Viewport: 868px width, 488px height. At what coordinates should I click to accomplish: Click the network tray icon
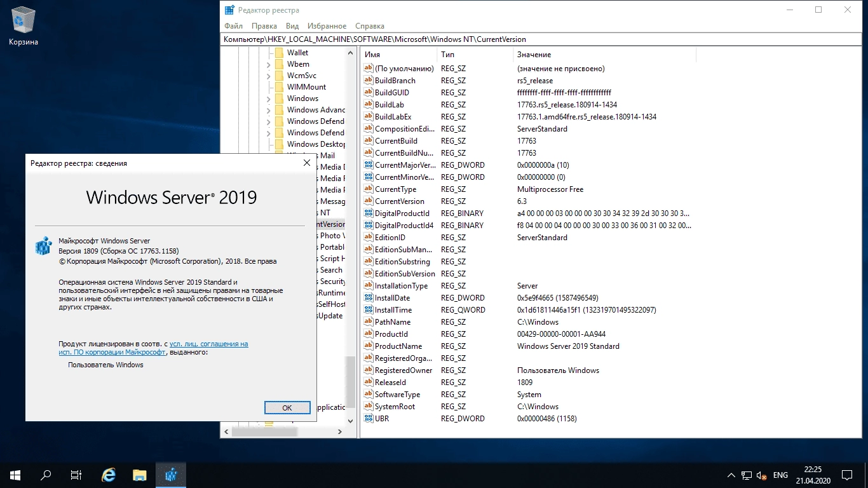pyautogui.click(x=747, y=475)
